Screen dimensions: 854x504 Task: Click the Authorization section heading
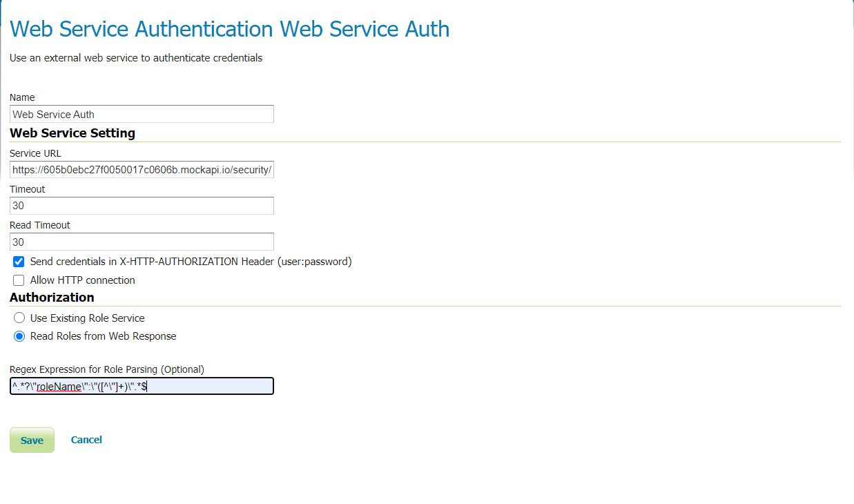pos(52,298)
